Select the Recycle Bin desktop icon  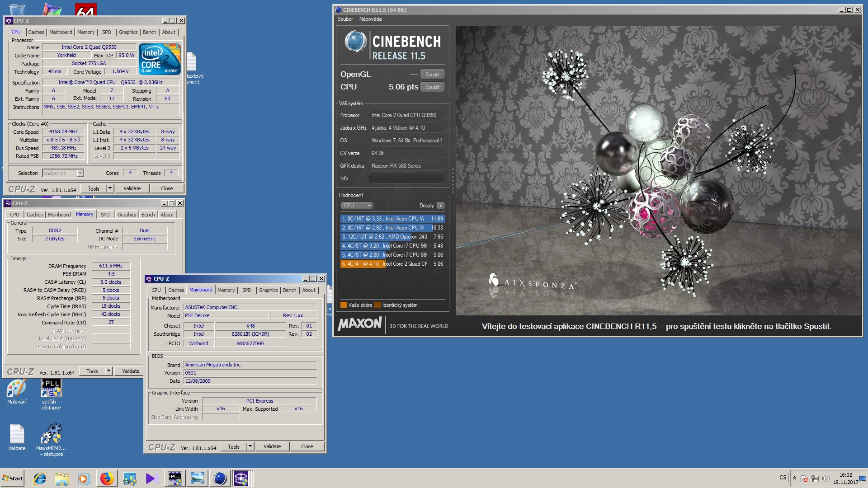pyautogui.click(x=17, y=9)
